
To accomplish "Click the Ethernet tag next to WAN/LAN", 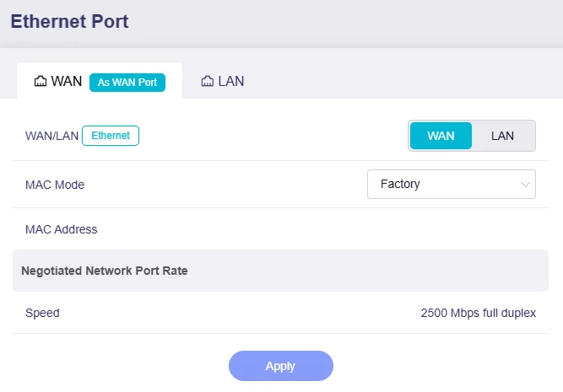I will click(x=111, y=136).
